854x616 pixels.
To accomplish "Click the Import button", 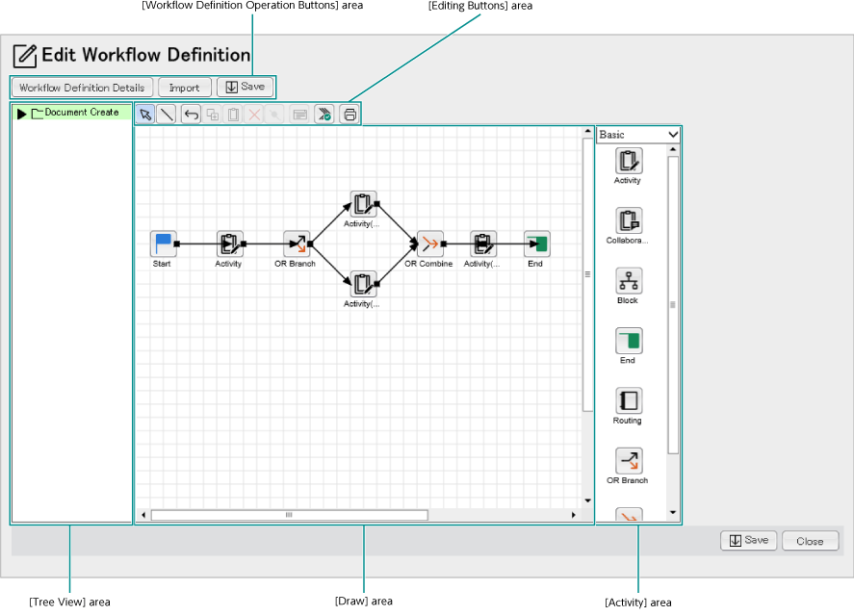I will pos(184,87).
